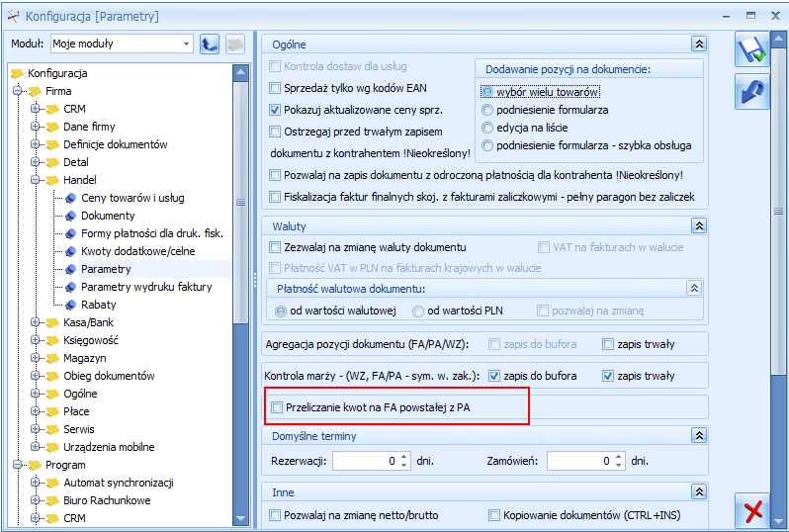Click the Firma folder icon

coord(35,91)
